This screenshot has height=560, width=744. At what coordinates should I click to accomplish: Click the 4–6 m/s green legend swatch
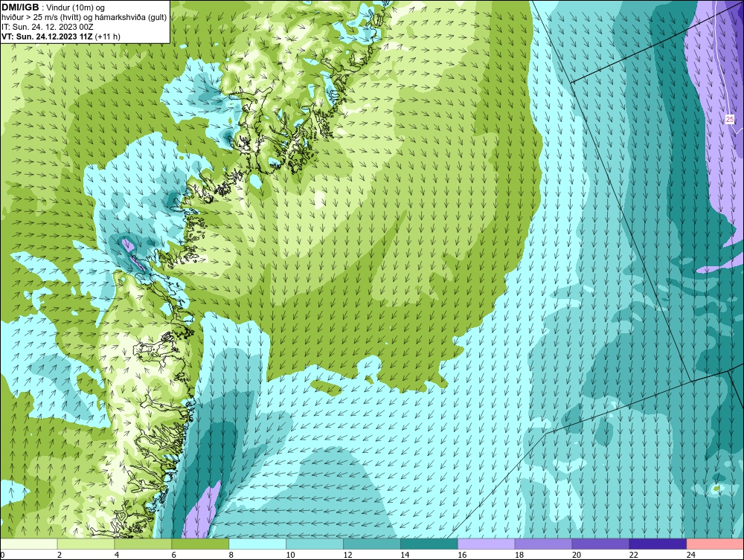point(143,544)
